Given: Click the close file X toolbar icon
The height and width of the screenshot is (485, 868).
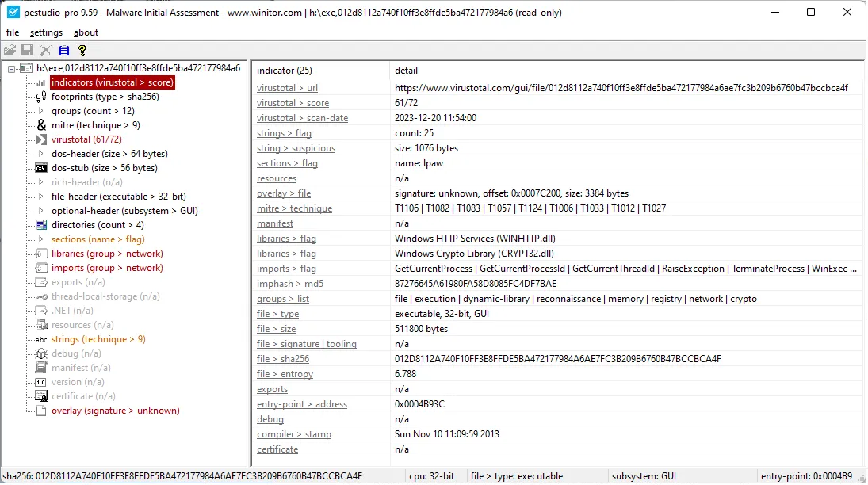Looking at the screenshot, I should tap(45, 51).
